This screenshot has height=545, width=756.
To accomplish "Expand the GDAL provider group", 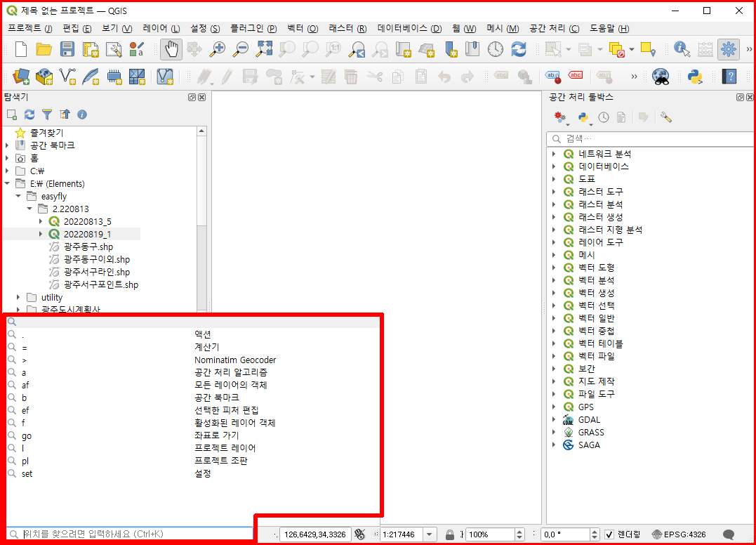I will pos(554,419).
